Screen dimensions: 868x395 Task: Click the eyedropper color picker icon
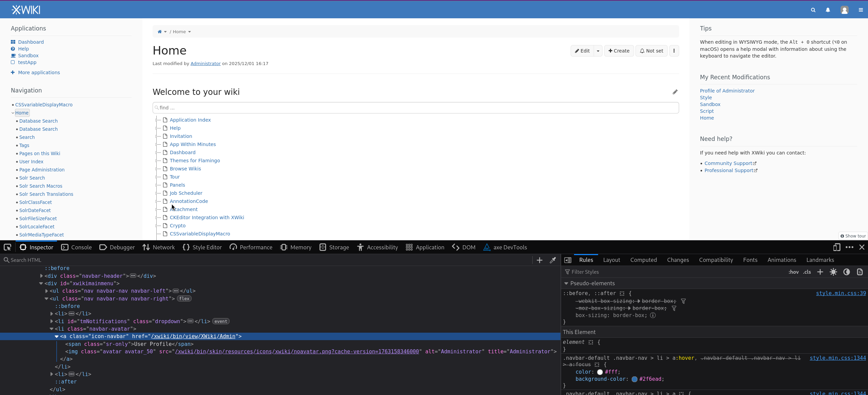tap(553, 260)
